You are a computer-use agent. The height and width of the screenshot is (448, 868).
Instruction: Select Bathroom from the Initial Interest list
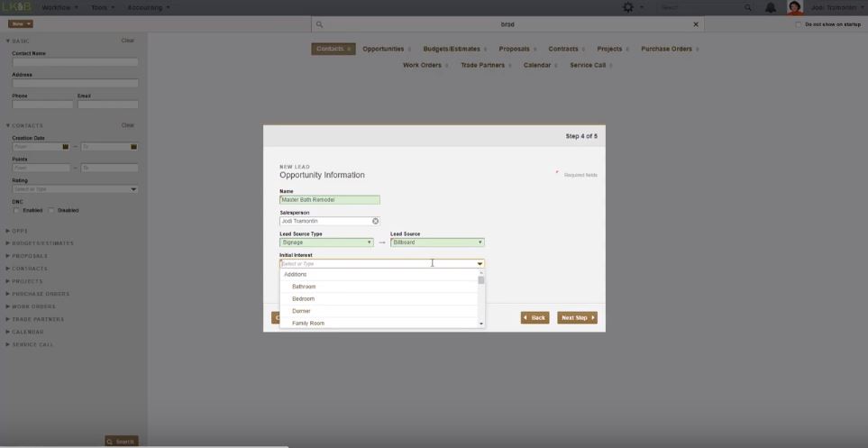(x=304, y=287)
